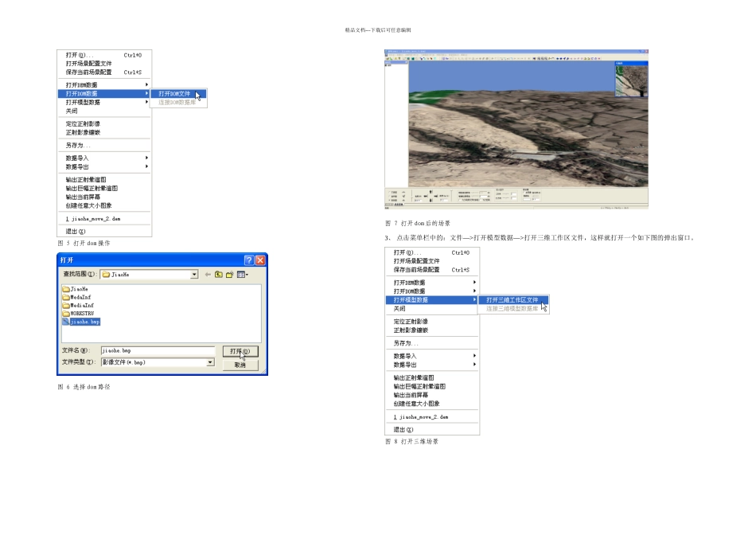Click 创建任意大小图象 in Figure 5 menu
Image resolution: width=756 pixels, height=535 pixels.
[103, 206]
